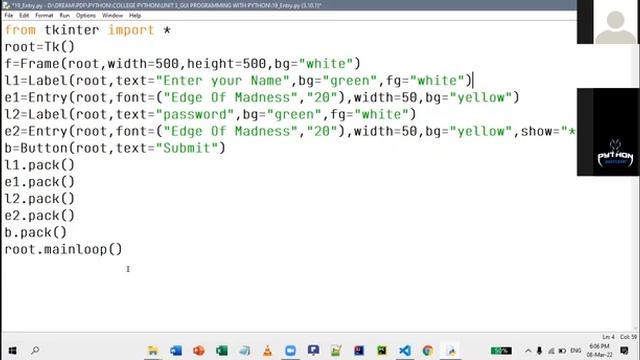Click the participant avatar video thumbnail
The width and height of the screenshot is (640, 360).
point(616,22)
